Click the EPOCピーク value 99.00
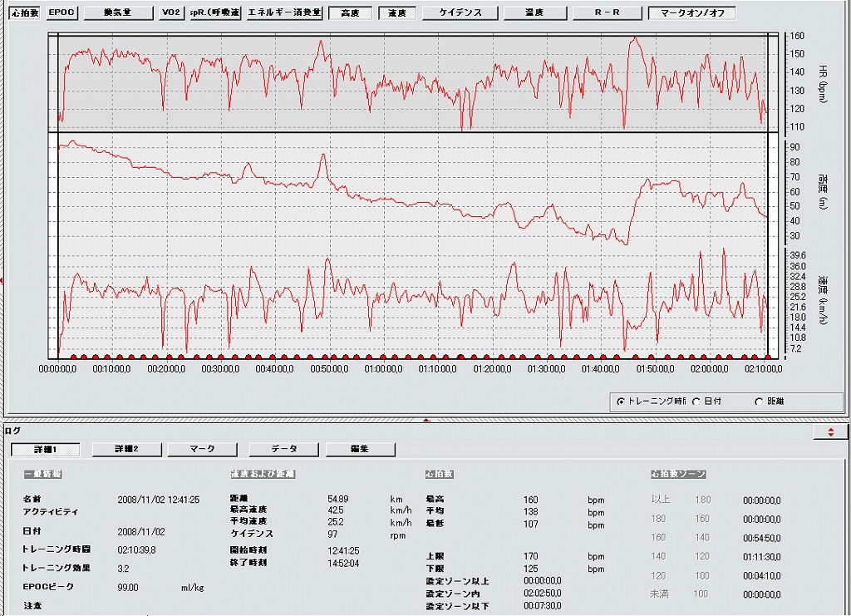This screenshot has height=616, width=851. tap(127, 588)
